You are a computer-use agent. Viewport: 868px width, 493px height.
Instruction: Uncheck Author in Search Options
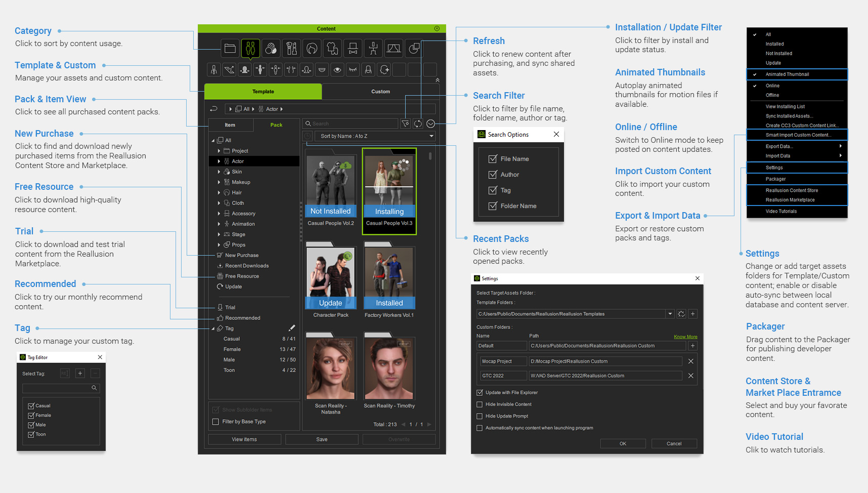point(493,175)
